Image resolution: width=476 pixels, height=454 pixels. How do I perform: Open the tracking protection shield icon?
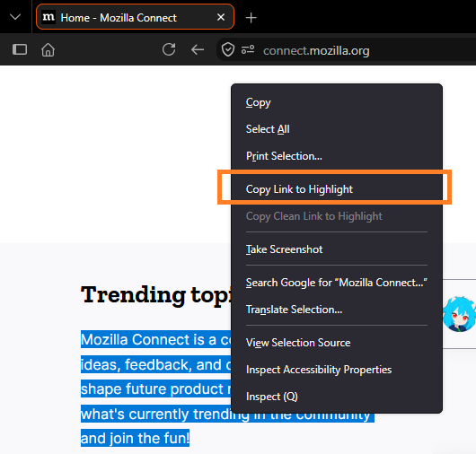[228, 49]
